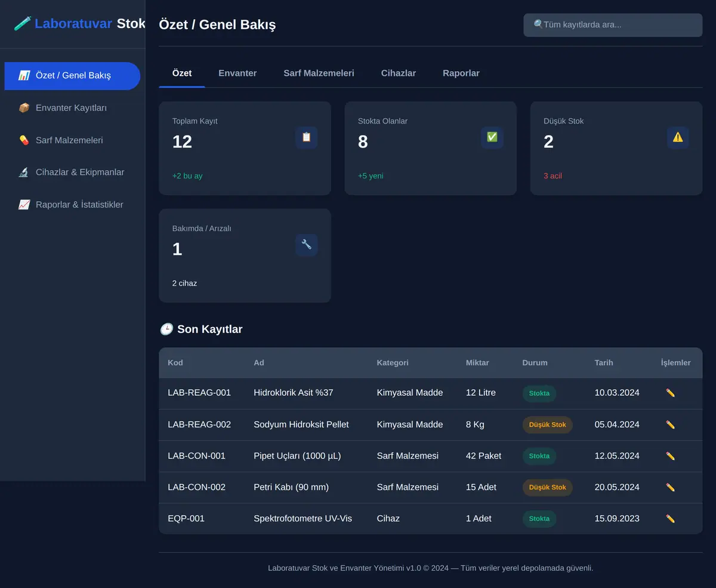Select the Pipet Uçları (1000 µL) name cell
The height and width of the screenshot is (588, 716).
click(297, 455)
